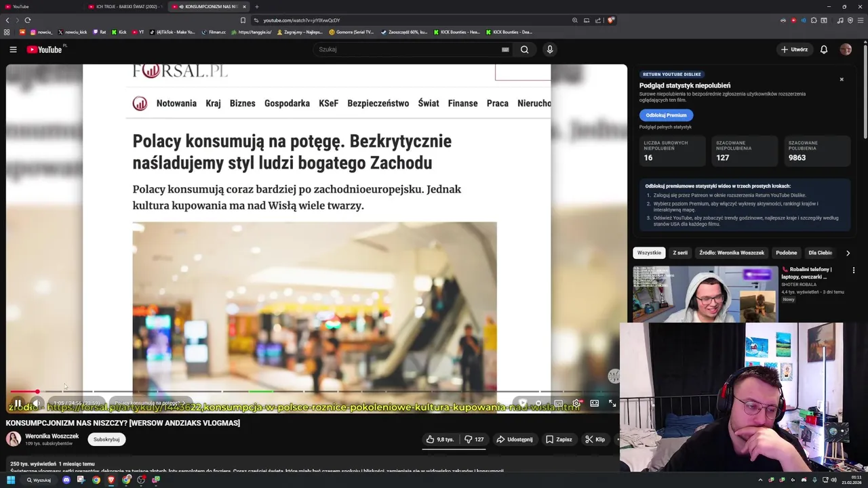The height and width of the screenshot is (488, 868).
Task: Like the video (9,8 tys.)
Action: (x=439, y=439)
